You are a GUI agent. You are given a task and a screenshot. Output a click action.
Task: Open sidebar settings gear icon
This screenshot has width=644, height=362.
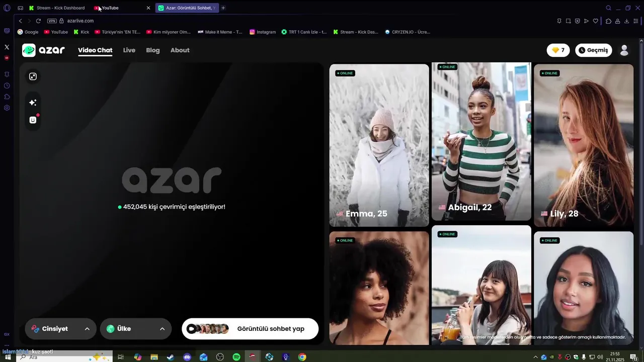tap(7, 108)
